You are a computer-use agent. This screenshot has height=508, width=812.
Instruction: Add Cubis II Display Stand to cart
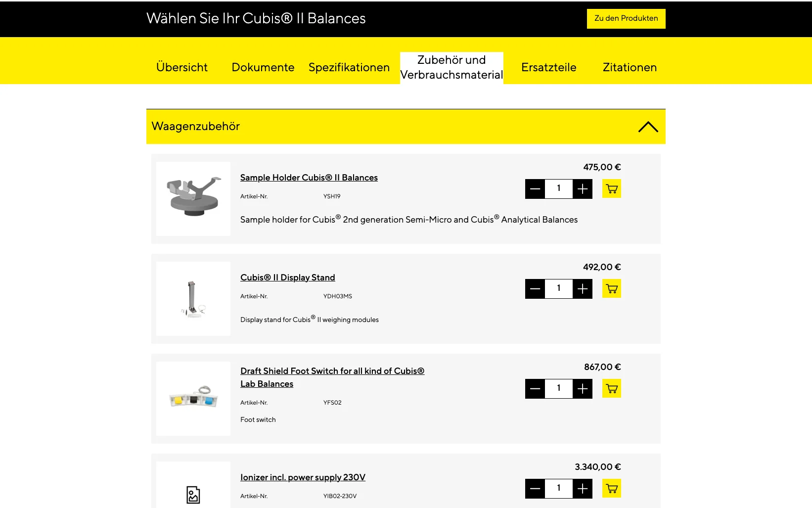pos(612,288)
